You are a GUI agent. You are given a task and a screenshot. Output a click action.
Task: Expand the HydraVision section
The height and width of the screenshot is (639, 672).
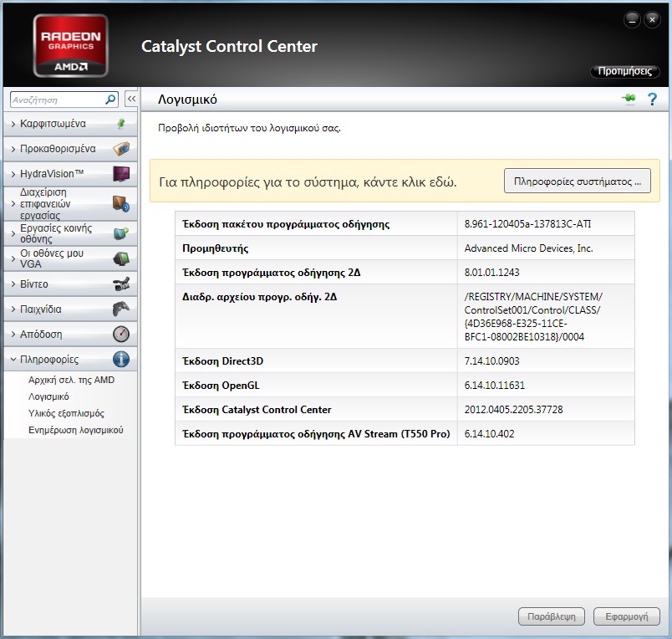[13, 174]
